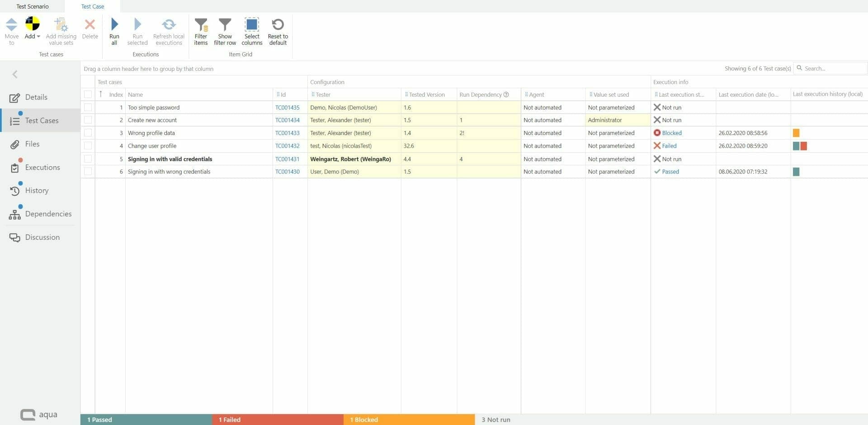Click the Passed execution status link
868x425 pixels.
click(670, 172)
